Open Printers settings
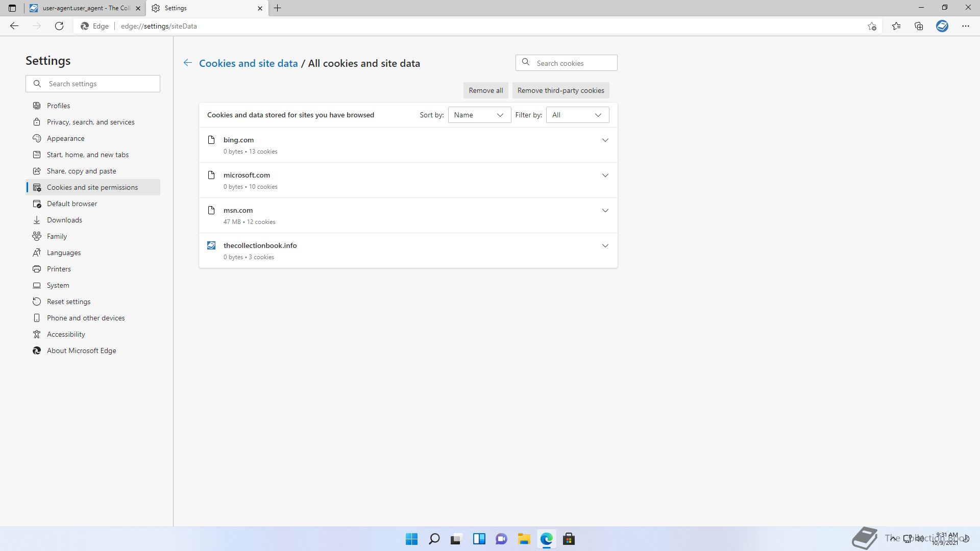 [x=93, y=269]
